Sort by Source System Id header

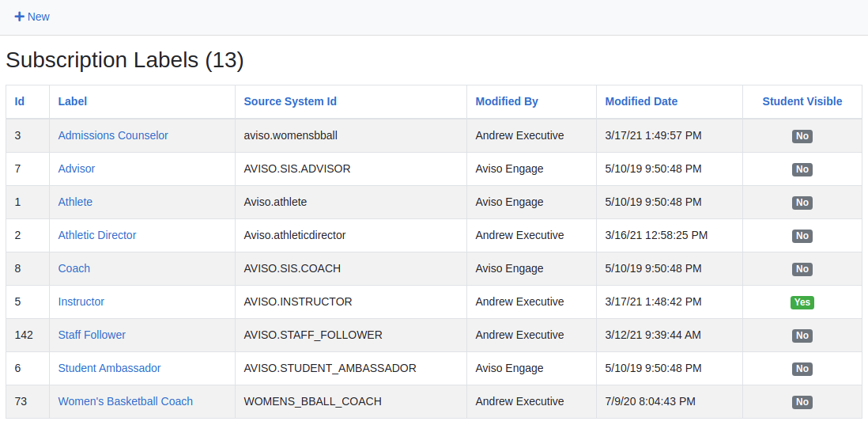click(x=290, y=101)
